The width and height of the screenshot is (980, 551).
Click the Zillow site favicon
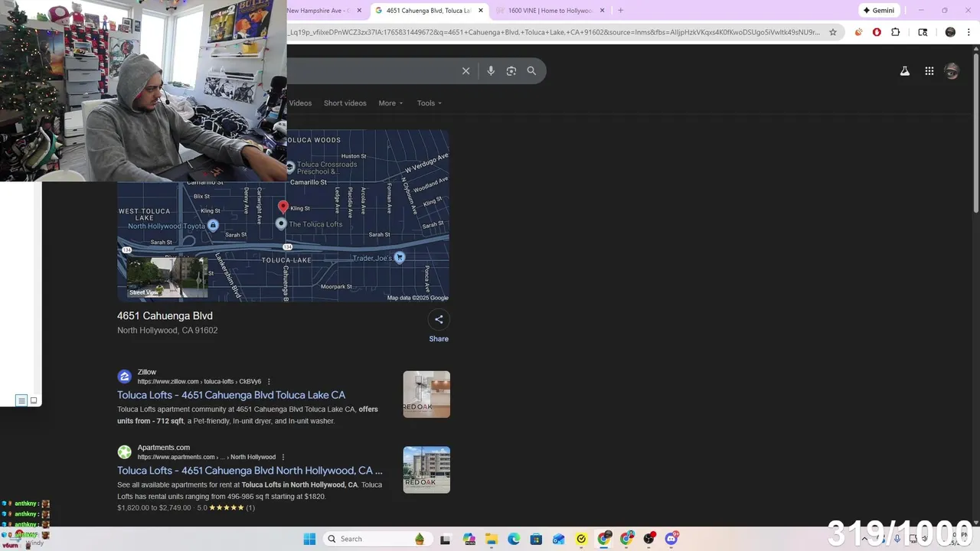tap(124, 377)
